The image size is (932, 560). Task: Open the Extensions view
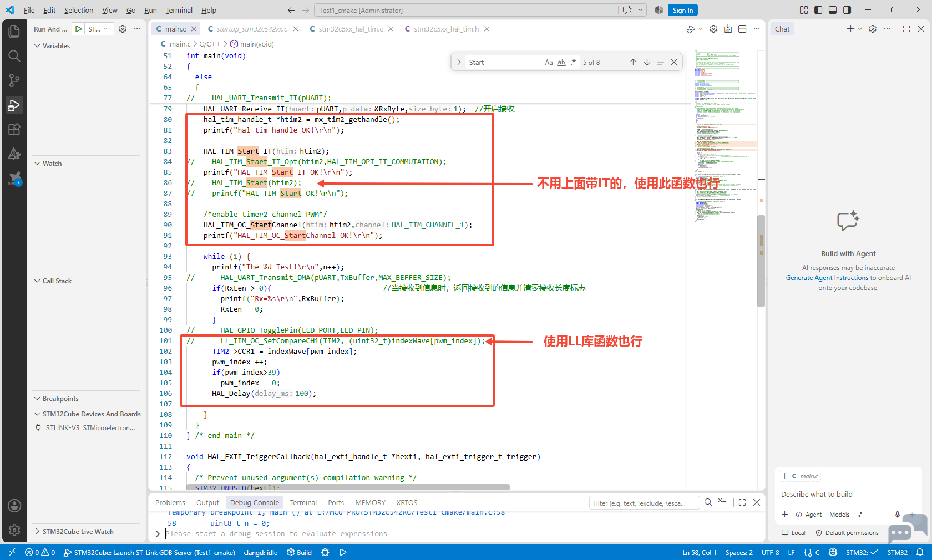coord(14,129)
